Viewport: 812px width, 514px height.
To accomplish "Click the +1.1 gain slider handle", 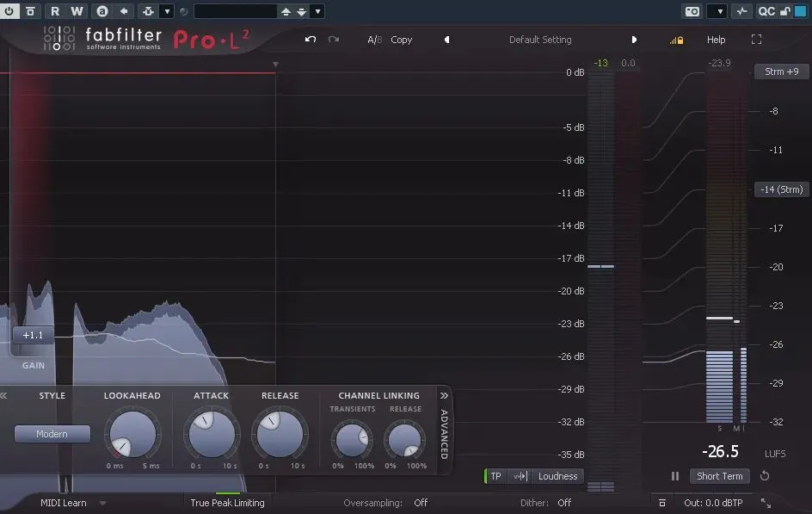I will coord(34,335).
